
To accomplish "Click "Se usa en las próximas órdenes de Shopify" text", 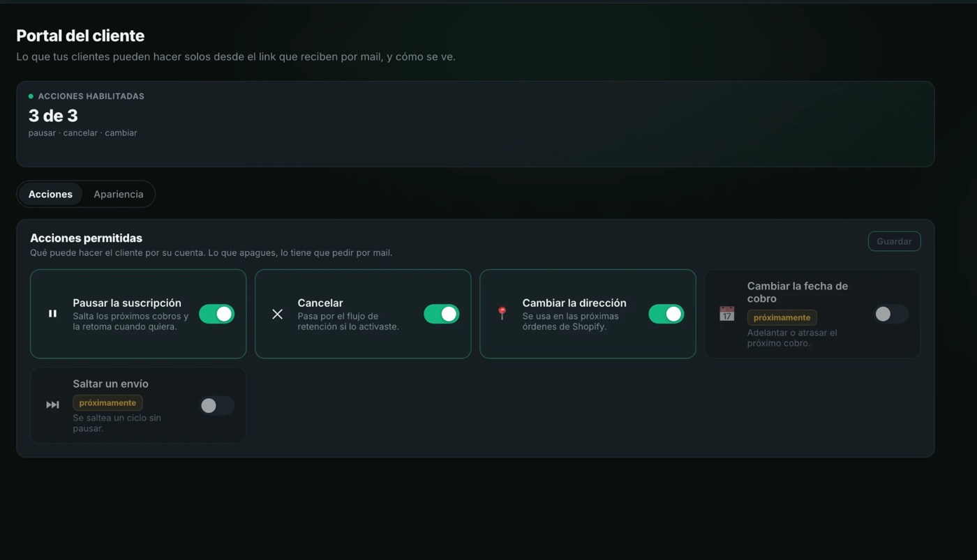I will click(x=570, y=321).
